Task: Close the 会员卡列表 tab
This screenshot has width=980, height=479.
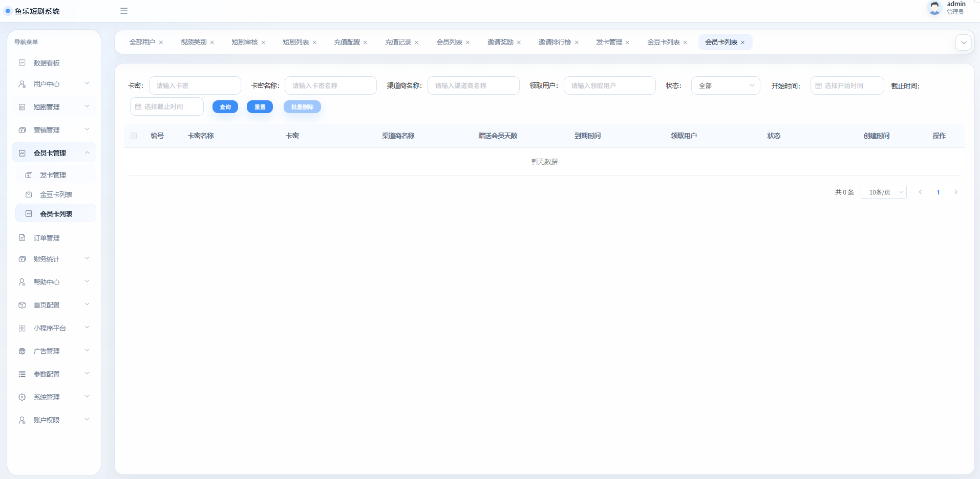Action: (x=742, y=42)
